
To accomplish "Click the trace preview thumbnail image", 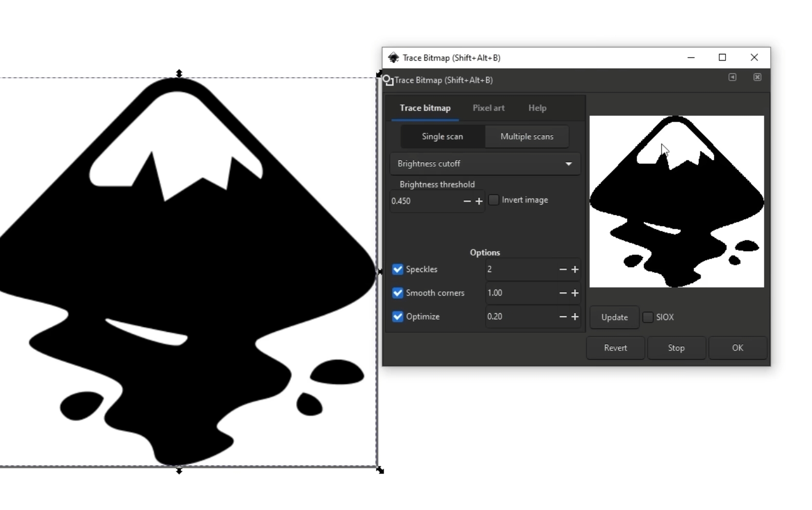I will pos(677,202).
